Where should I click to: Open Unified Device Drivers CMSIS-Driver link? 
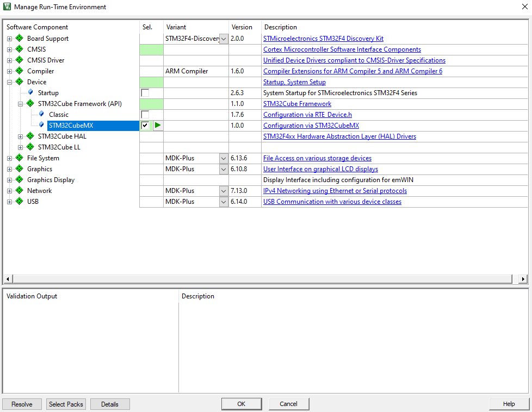click(354, 60)
